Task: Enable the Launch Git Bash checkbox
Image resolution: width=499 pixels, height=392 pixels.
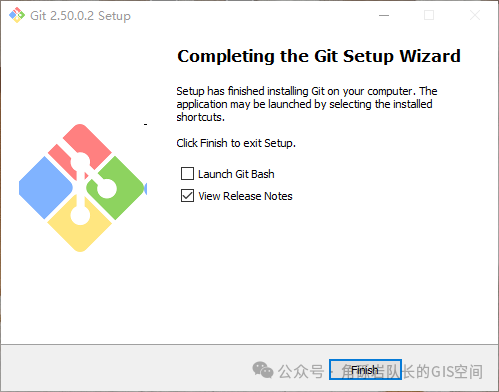Action: coord(187,174)
